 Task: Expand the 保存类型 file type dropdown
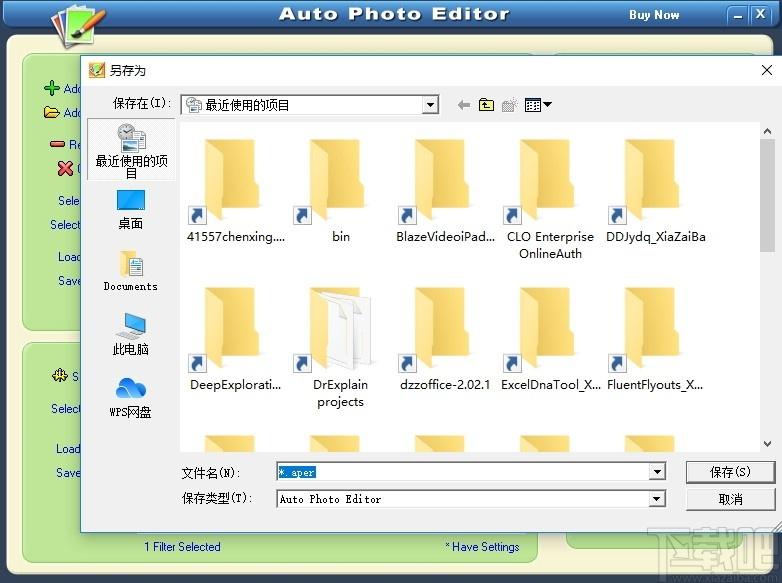(657, 499)
